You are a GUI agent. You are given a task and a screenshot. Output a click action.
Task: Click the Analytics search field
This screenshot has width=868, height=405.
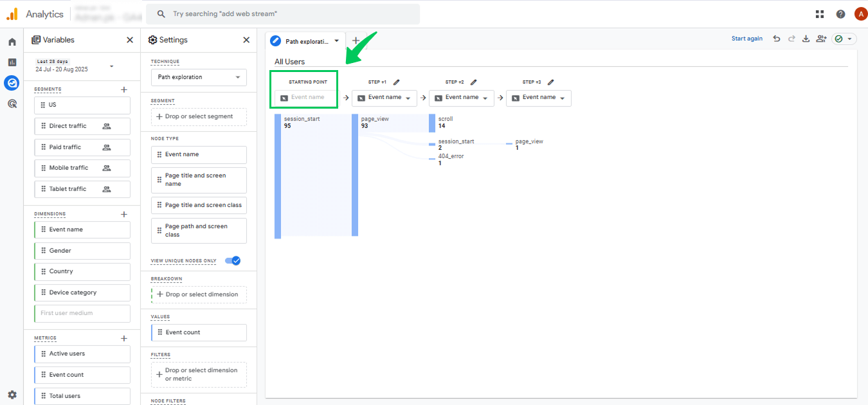click(x=283, y=14)
